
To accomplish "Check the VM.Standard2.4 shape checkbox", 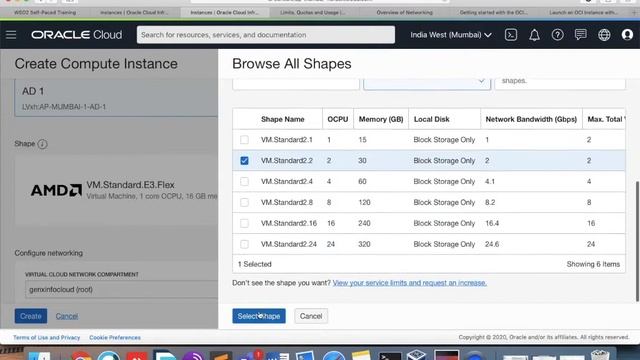I will pos(244,181).
